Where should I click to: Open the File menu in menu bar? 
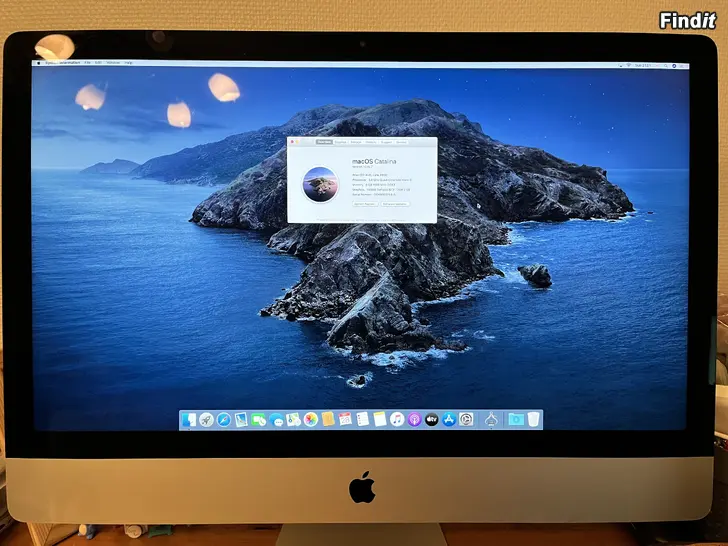coord(88,63)
